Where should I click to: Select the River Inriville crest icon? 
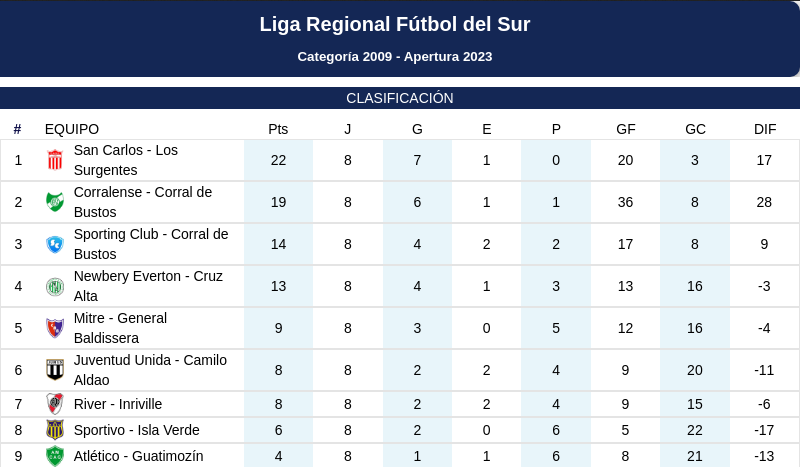click(55, 404)
